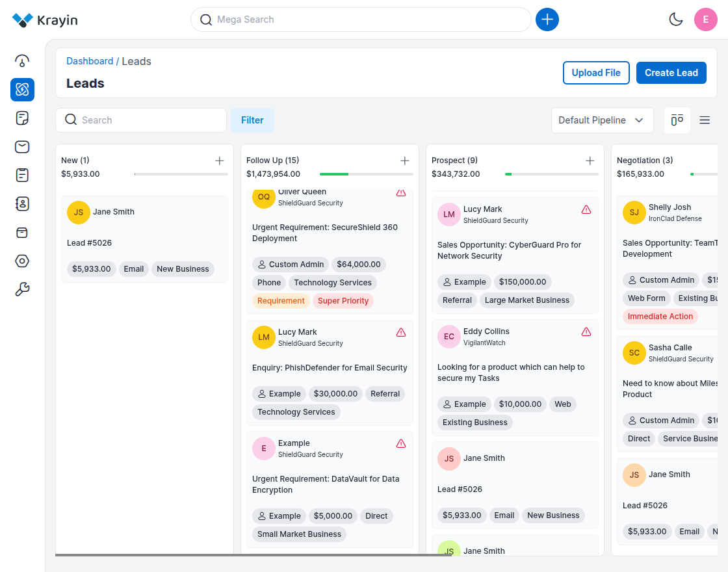Focus the Mega Search field
This screenshot has height=572, width=728.
click(x=361, y=19)
